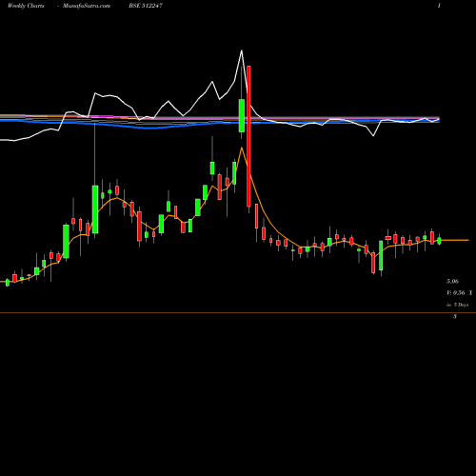Screen dimensions: 476x476
Task: Click the 'BSE 512247' symbol label
Action: (x=146, y=6)
